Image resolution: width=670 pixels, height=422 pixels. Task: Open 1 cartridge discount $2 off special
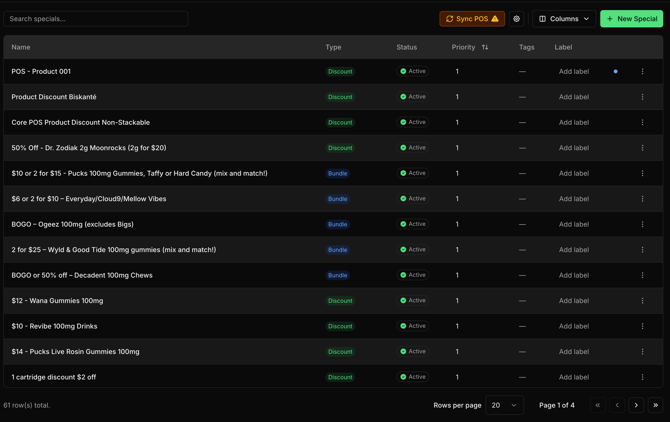click(x=53, y=377)
